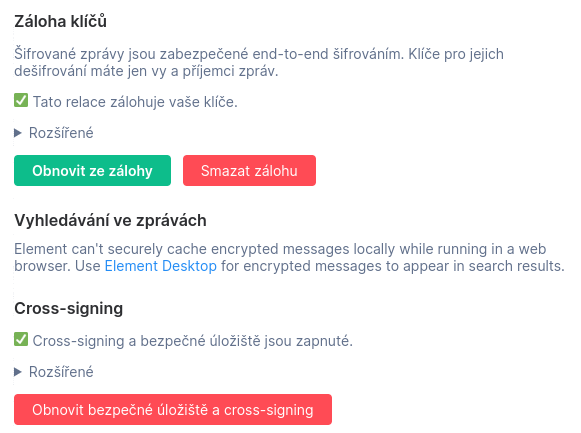
Task: Click the Element can't securely cache paragraph
Action: (289, 257)
